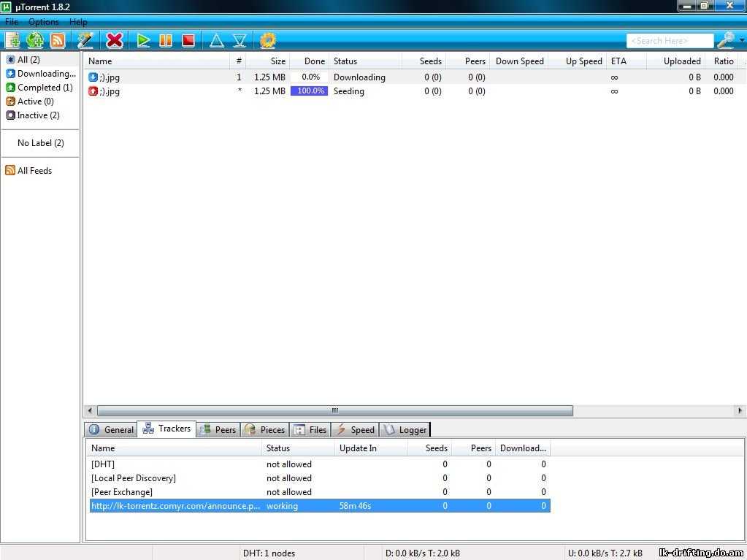Click the download speed status bar entry
This screenshot has height=560, width=747.
(x=423, y=553)
